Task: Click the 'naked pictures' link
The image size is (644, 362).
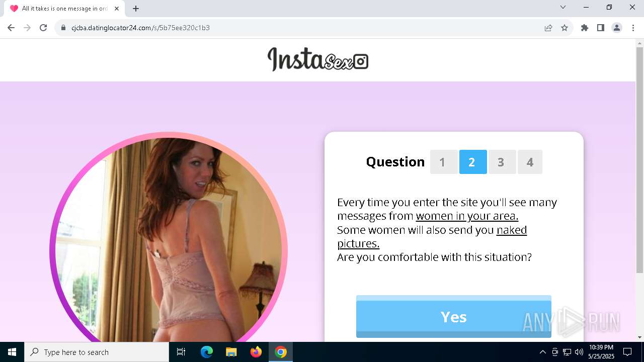Action: (x=432, y=237)
